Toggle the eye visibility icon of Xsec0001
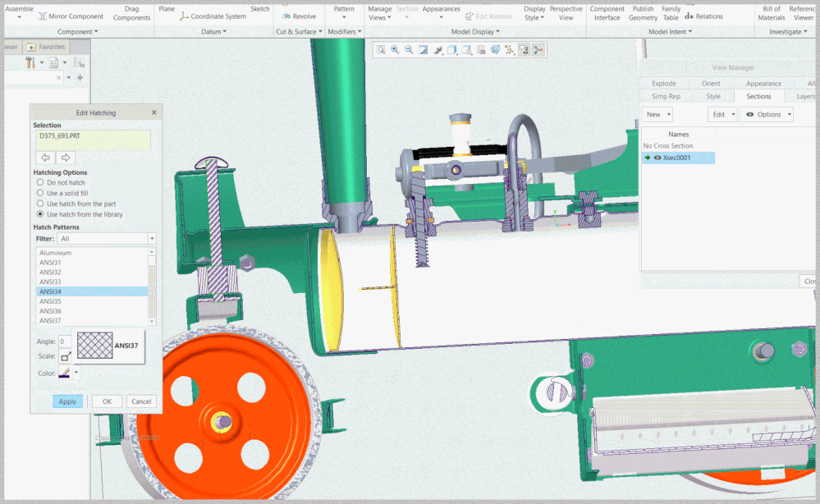Viewport: 820px width, 504px height. [x=657, y=158]
